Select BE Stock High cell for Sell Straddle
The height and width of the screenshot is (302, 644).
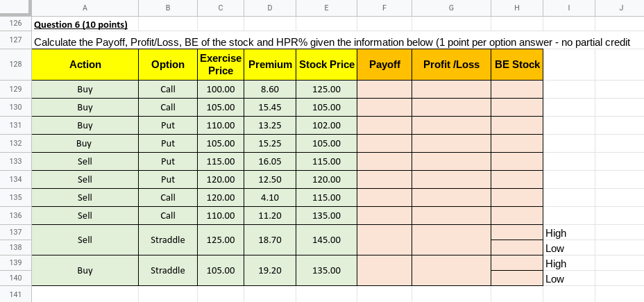(x=517, y=233)
